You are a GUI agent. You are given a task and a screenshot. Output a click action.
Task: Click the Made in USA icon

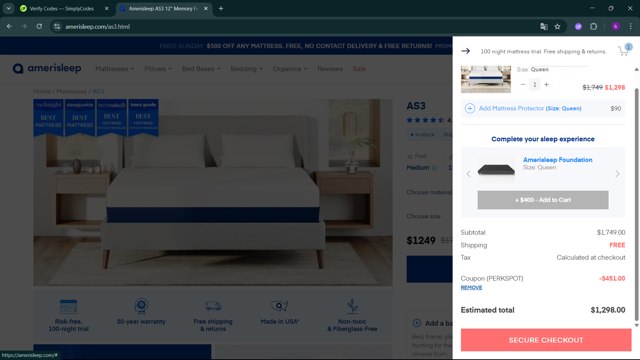point(280,306)
